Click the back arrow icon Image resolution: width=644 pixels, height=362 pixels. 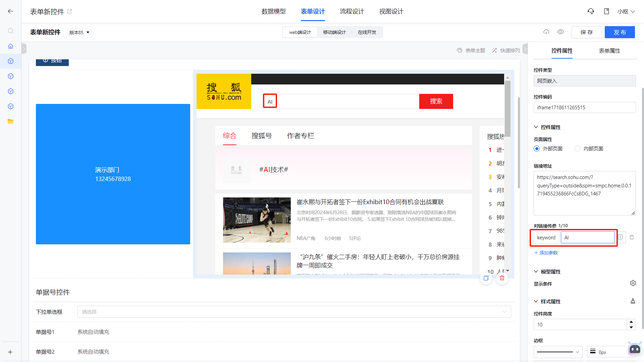point(10,11)
